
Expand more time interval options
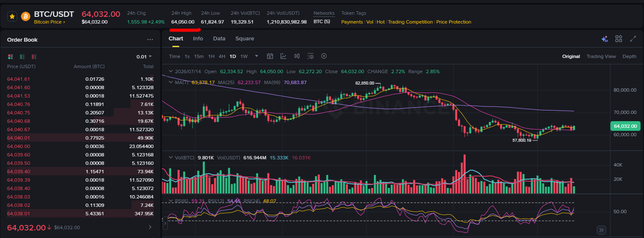coord(257,56)
